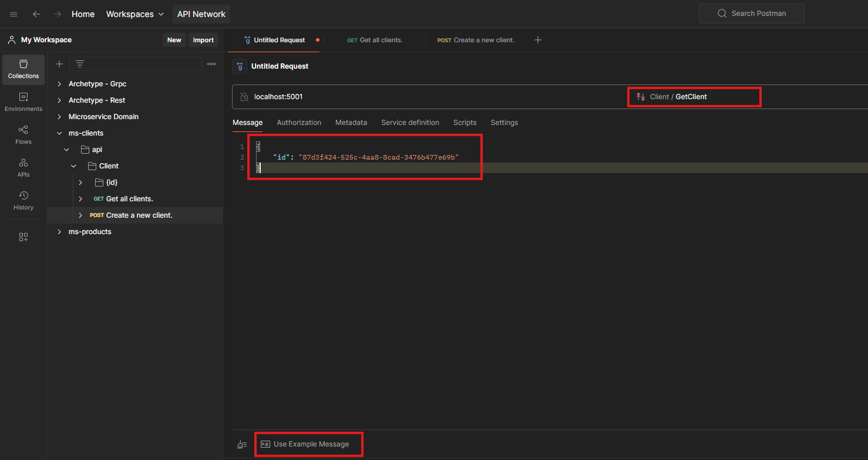Click the collections filter input field
868x460 pixels.
[x=135, y=64]
